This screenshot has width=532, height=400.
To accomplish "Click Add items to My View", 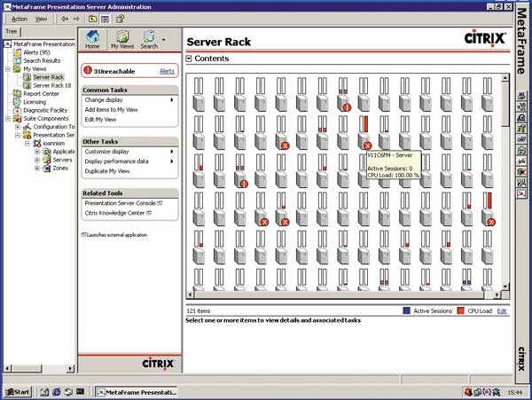I will point(111,110).
